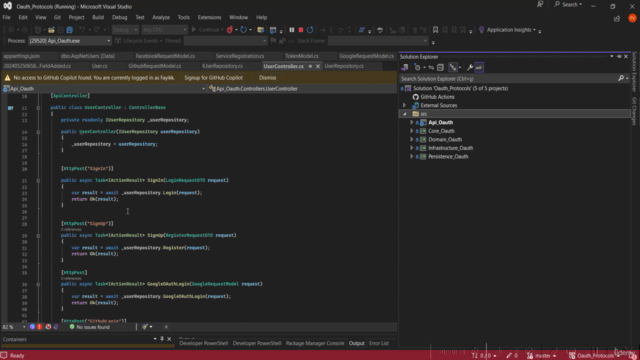Stop debugging with the red square
This screenshot has width=640, height=360.
301,30
